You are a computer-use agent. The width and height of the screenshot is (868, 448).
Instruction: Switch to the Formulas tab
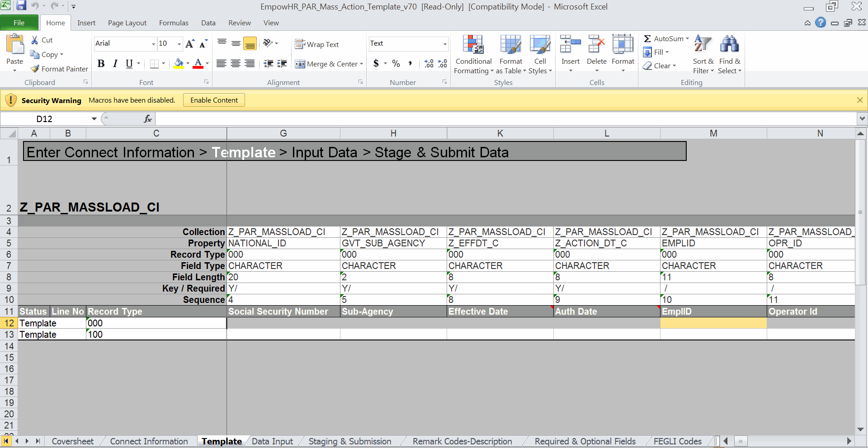pyautogui.click(x=174, y=23)
